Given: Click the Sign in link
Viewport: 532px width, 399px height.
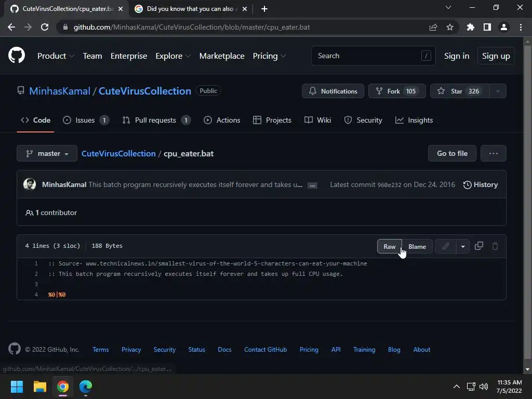Looking at the screenshot, I should (x=457, y=56).
